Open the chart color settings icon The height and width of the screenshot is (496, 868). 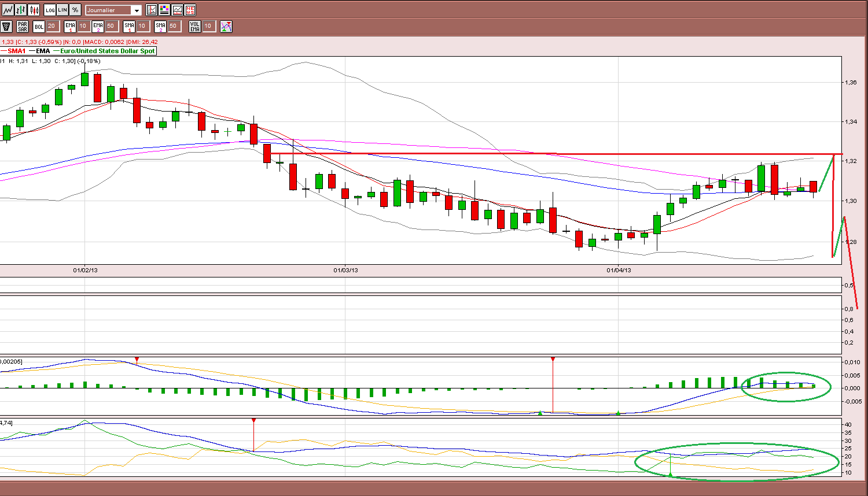click(x=164, y=10)
